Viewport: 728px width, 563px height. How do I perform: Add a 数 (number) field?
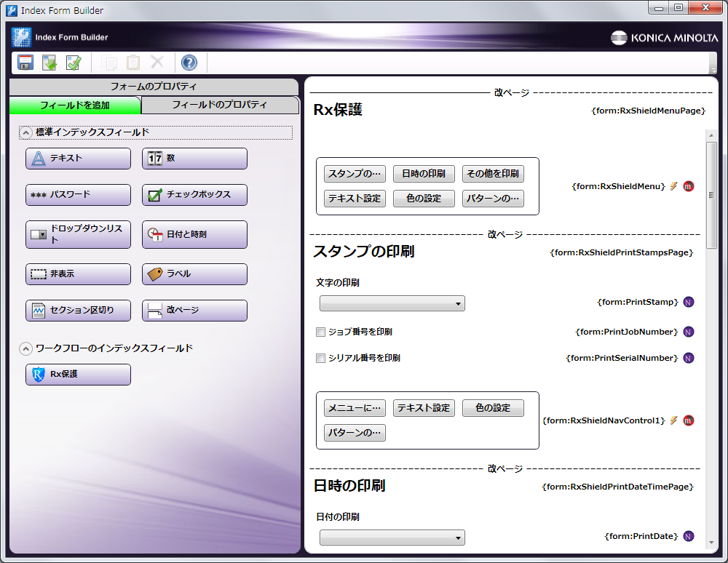[194, 159]
